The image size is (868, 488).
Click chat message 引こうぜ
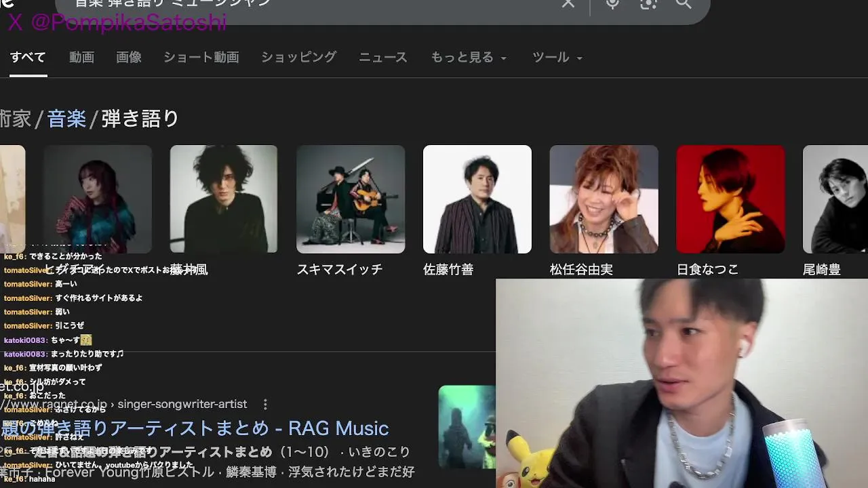[70, 326]
